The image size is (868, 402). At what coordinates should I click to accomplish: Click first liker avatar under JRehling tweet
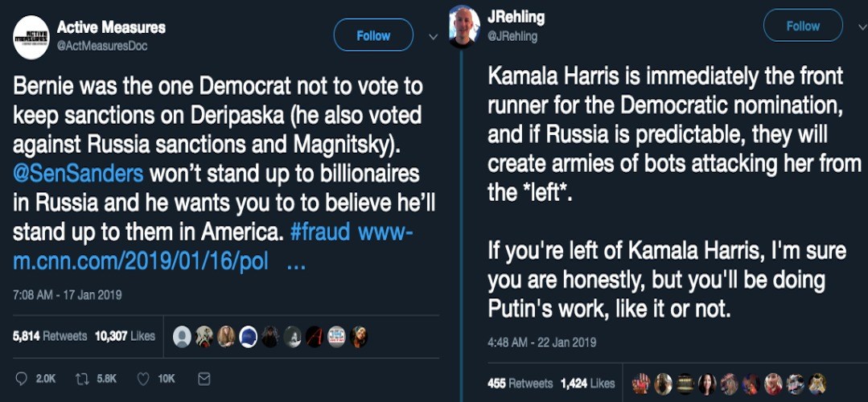[641, 383]
